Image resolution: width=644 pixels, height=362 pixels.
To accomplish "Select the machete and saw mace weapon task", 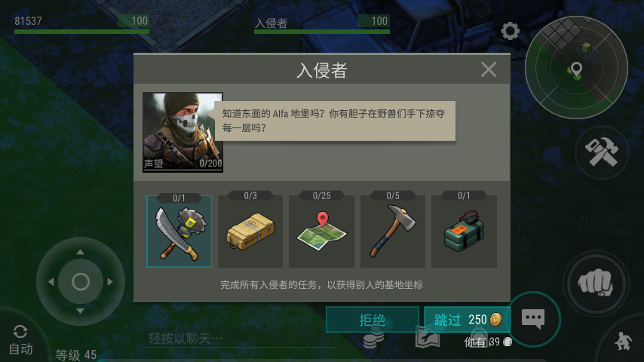I will [x=179, y=232].
